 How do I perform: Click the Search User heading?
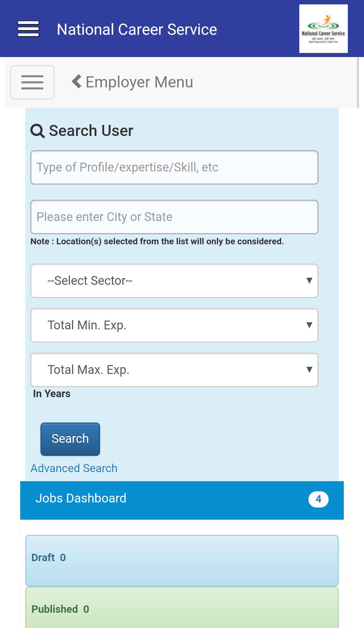tap(91, 131)
